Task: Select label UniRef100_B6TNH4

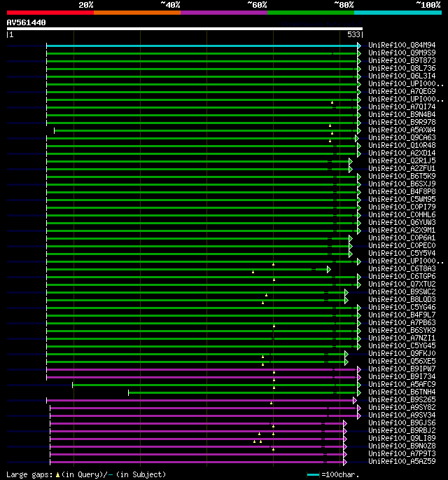Action: pos(402,392)
